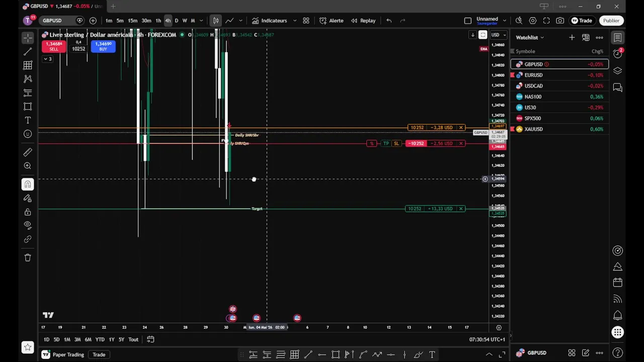
Task: Open the link drawings tool in left sidebar
Action: click(28, 239)
